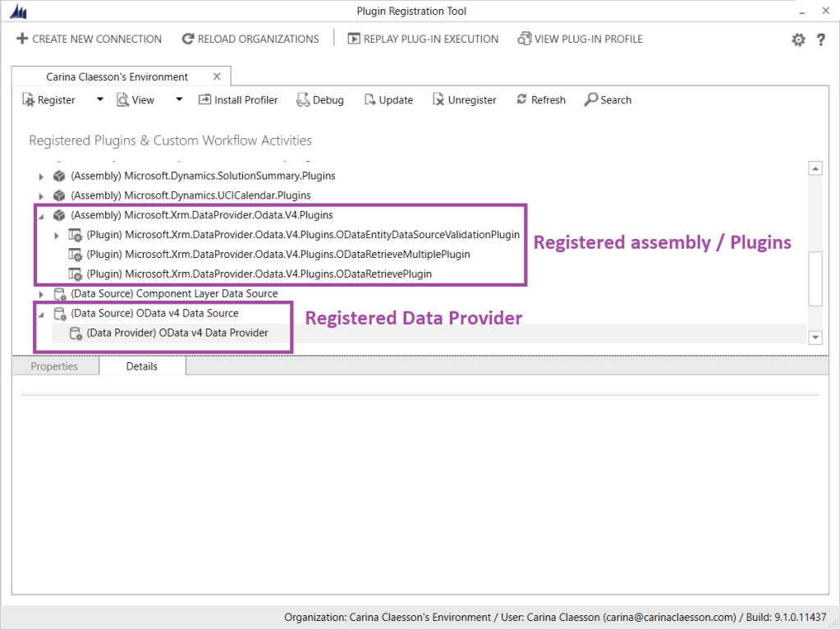Image resolution: width=840 pixels, height=630 pixels.
Task: Expand Microsoft.Dynamics.SolutionSummary.Plugins assembly node
Action: pyautogui.click(x=41, y=176)
